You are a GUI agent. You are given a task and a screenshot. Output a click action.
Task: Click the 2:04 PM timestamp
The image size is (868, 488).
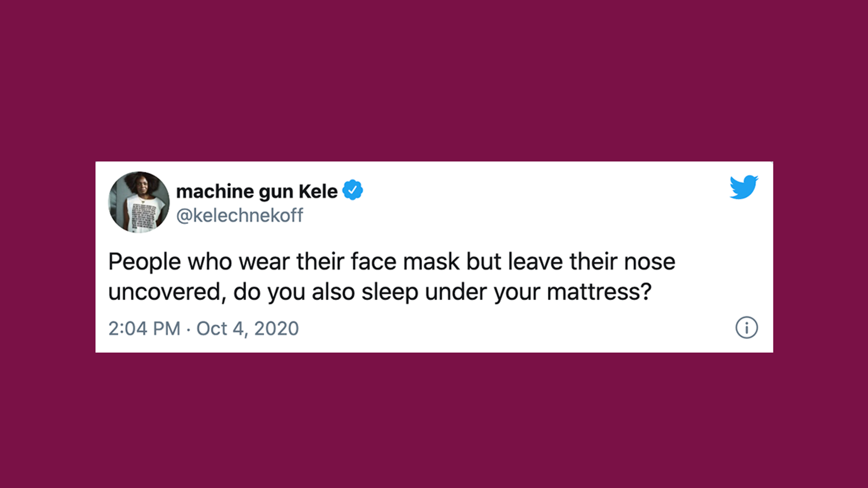[x=144, y=328]
